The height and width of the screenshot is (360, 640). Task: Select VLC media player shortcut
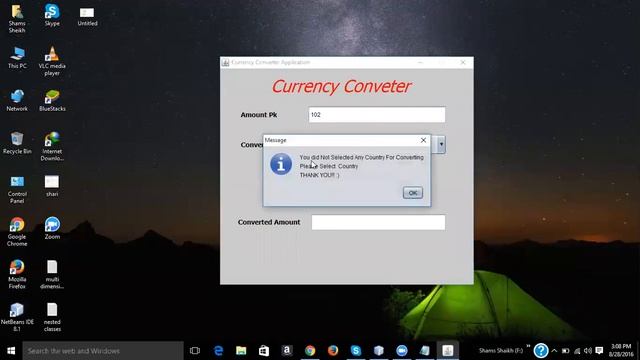tap(52, 61)
